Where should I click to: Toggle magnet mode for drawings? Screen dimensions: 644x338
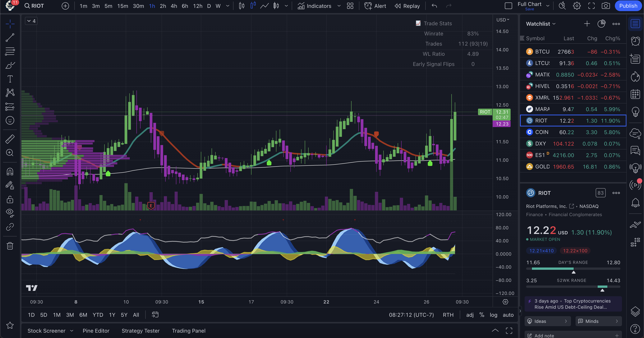10,172
